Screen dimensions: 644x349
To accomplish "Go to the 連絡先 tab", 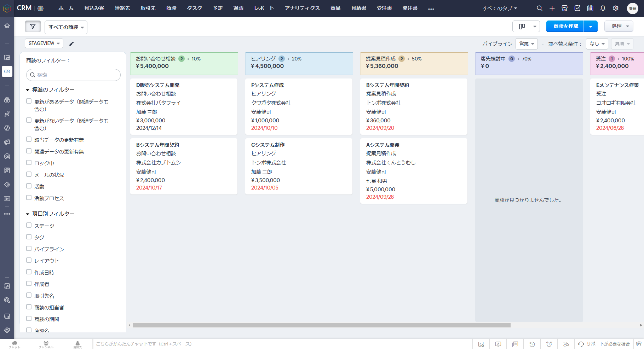I will tap(122, 8).
